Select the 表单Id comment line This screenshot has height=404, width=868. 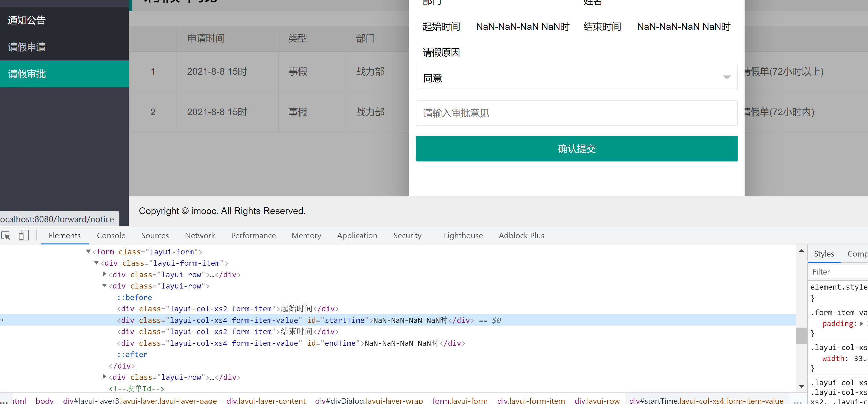click(x=137, y=388)
